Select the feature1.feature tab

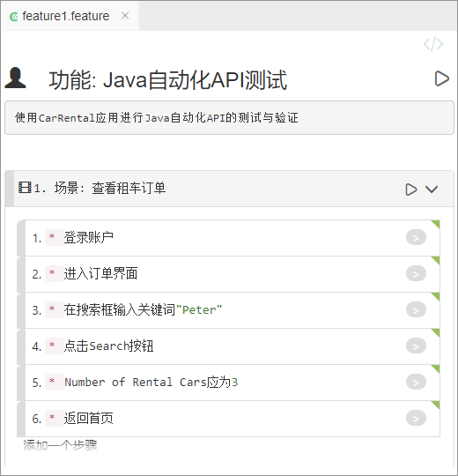point(65,16)
